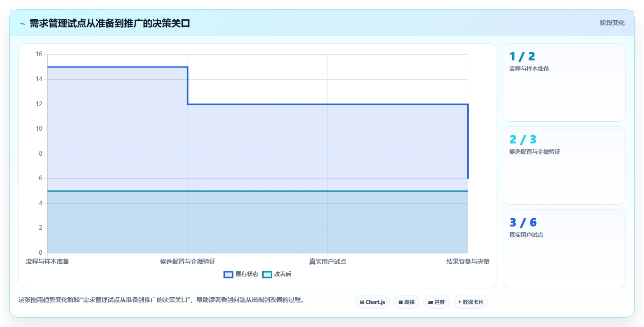Click the 1 / 2 number text
Viewport: 644px width, 327px height.
click(522, 57)
